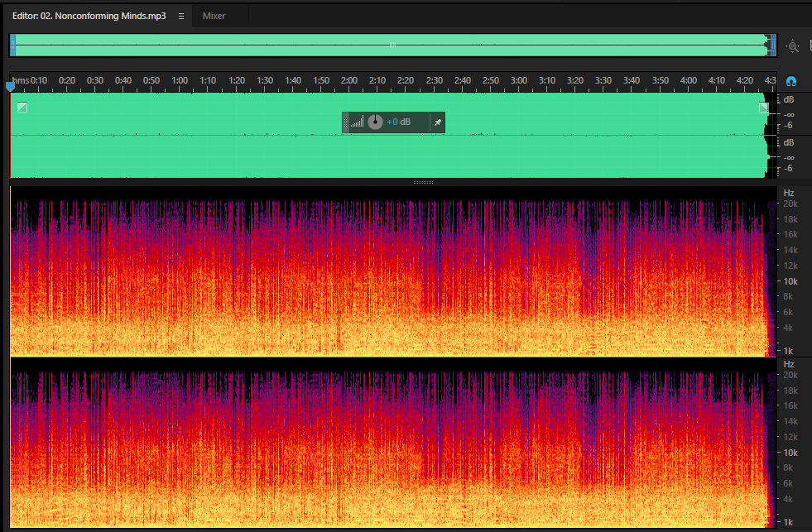Image resolution: width=812 pixels, height=532 pixels.
Task: Click the HUD amplitude adjustment knob
Action: (x=375, y=122)
